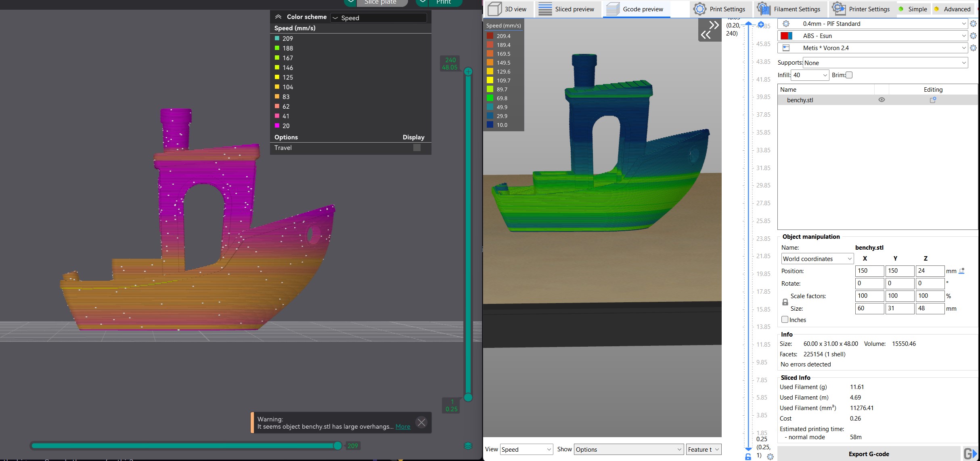
Task: Toggle visibility eye for benchy.stl
Action: [x=882, y=100]
